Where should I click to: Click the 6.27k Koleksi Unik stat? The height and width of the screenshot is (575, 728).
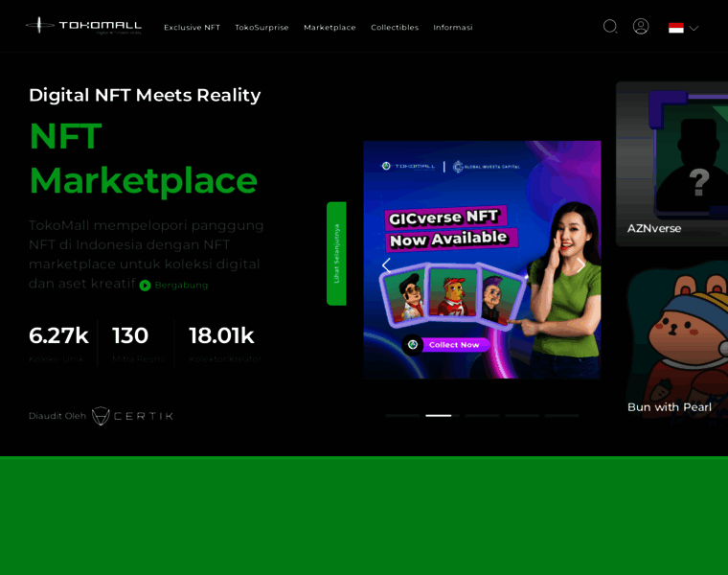(58, 343)
